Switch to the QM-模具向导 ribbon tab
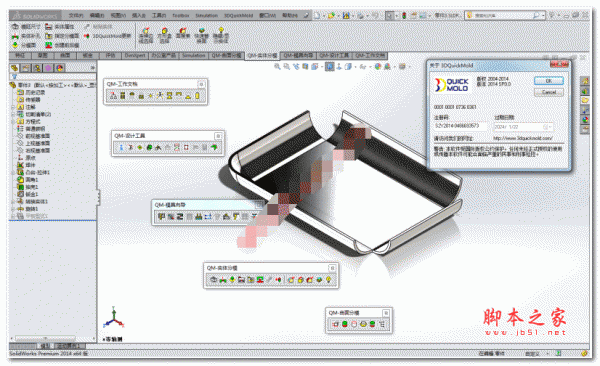 (298, 56)
